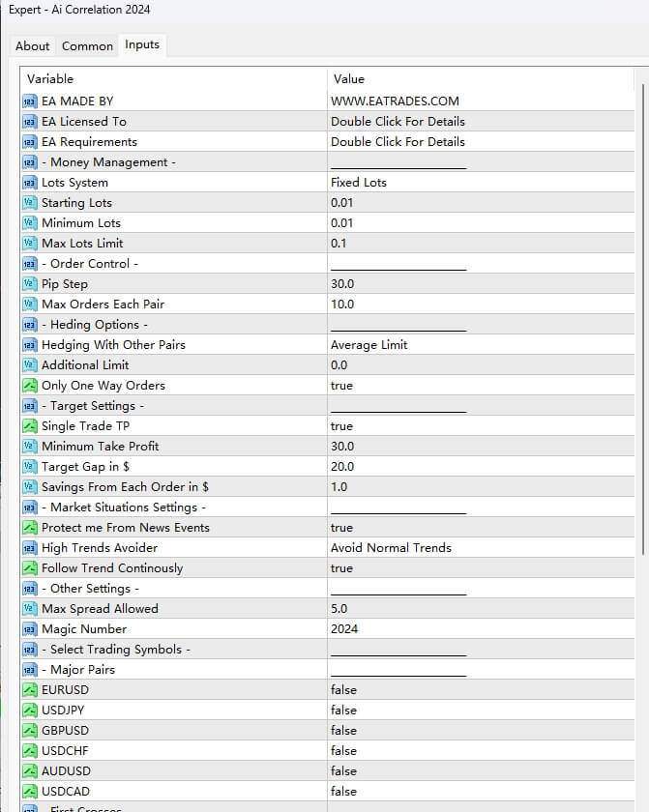The height and width of the screenshot is (812, 649).
Task: Click the icon beside Target Gap in $
Action: [x=29, y=467]
